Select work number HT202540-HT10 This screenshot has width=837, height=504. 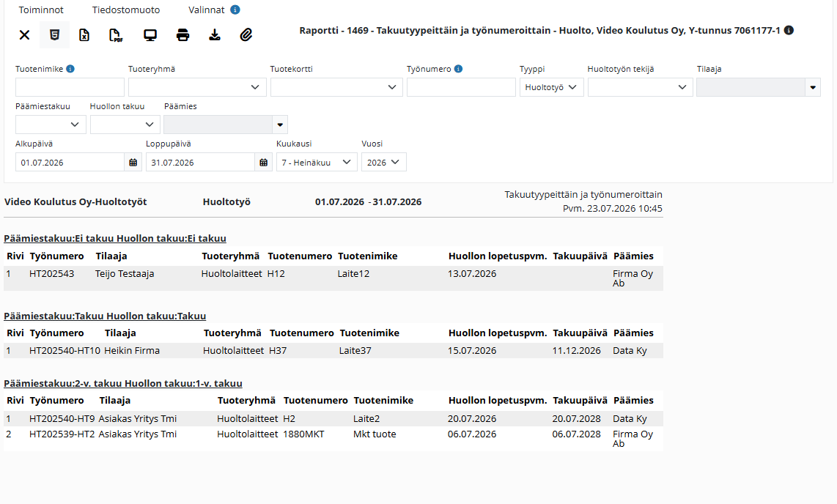(x=64, y=350)
